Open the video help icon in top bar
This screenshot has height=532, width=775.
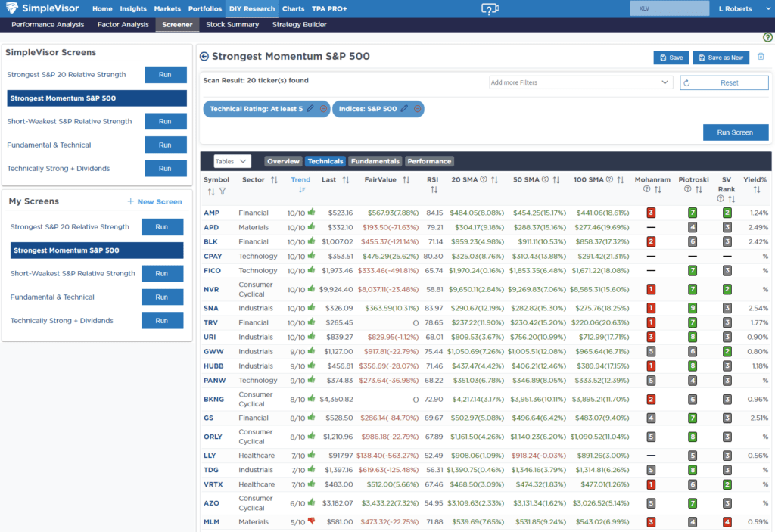pos(490,8)
